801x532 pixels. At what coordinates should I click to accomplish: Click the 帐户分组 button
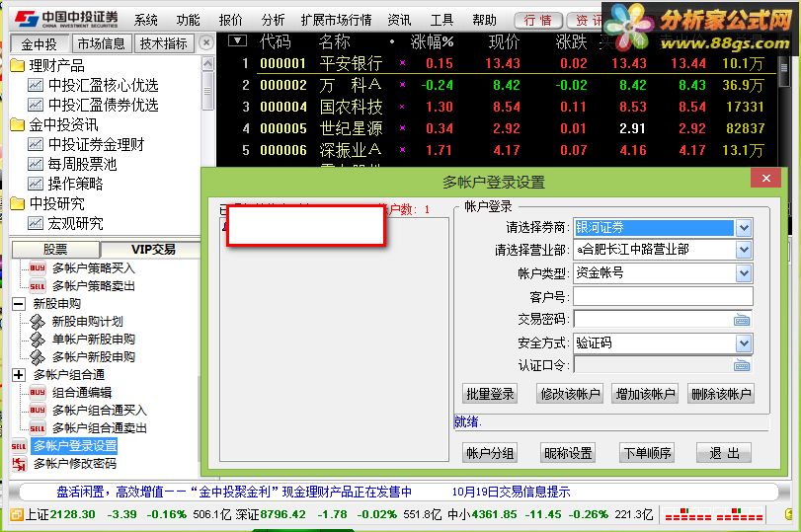point(490,453)
